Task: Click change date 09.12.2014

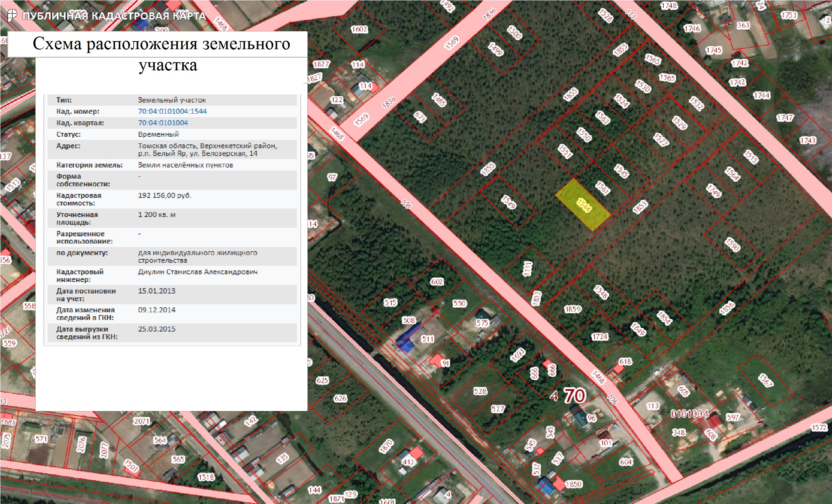Action: [x=157, y=310]
